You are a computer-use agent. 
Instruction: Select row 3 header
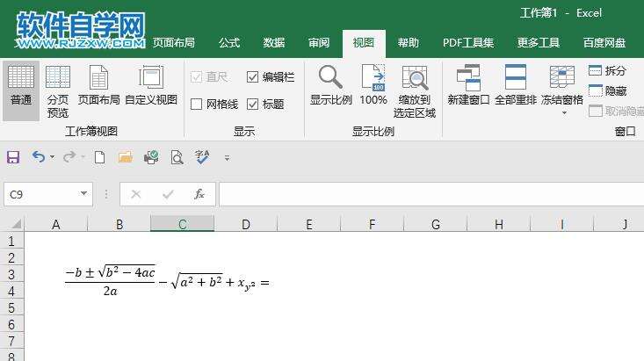(11, 274)
